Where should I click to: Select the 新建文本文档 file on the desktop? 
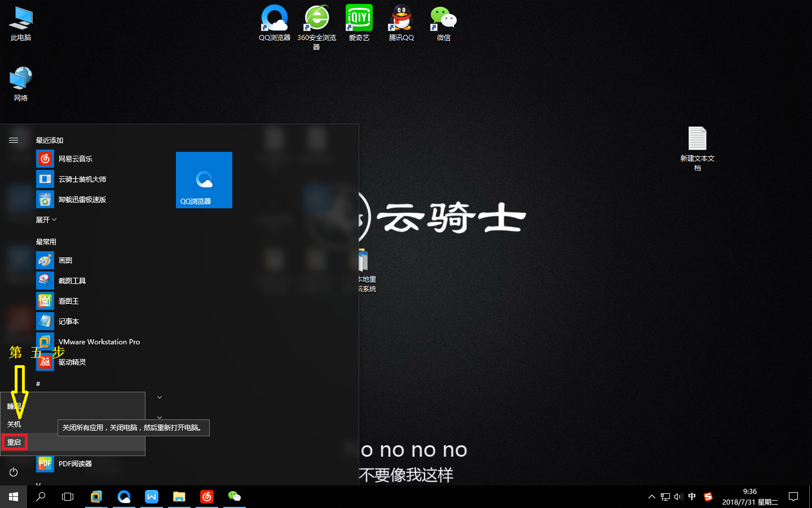click(698, 148)
